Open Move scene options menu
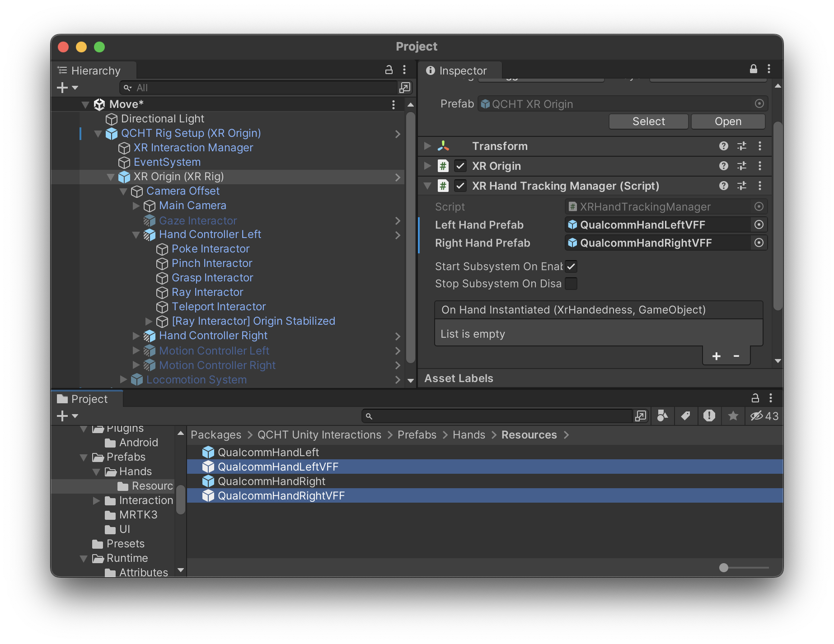 [x=394, y=104]
